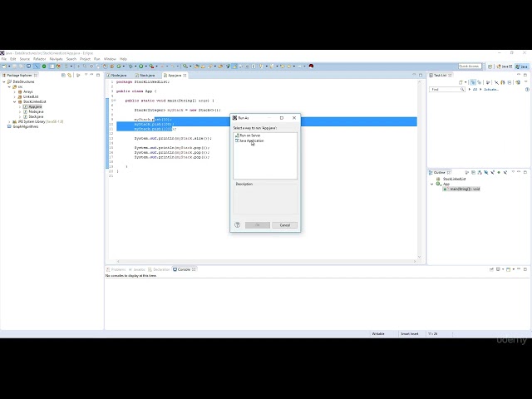Open the Problems tab
532x399 pixels.
[x=116, y=269]
